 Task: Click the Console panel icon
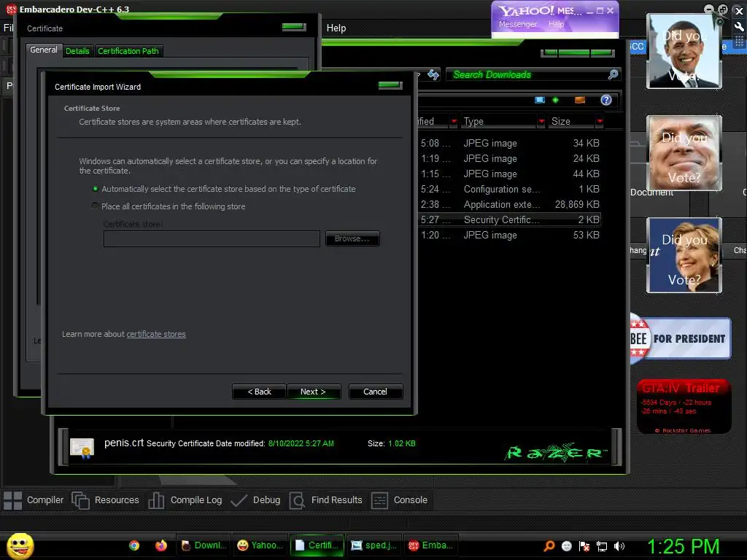(379, 500)
